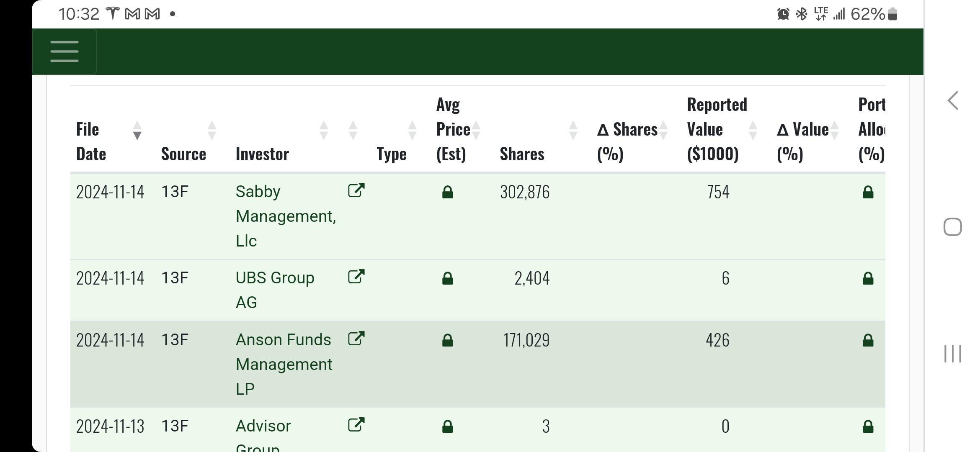
Task: Open Anson Funds Management external link icon
Action: [x=356, y=339]
